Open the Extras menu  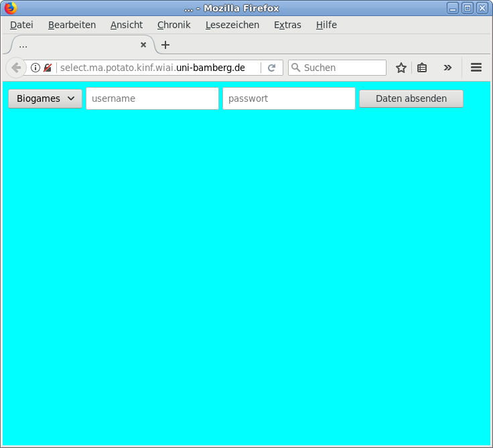click(287, 25)
